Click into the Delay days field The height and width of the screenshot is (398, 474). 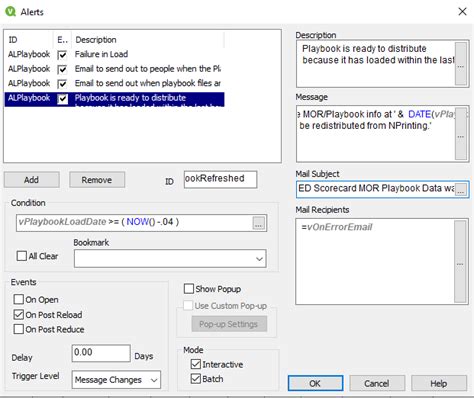(x=101, y=353)
